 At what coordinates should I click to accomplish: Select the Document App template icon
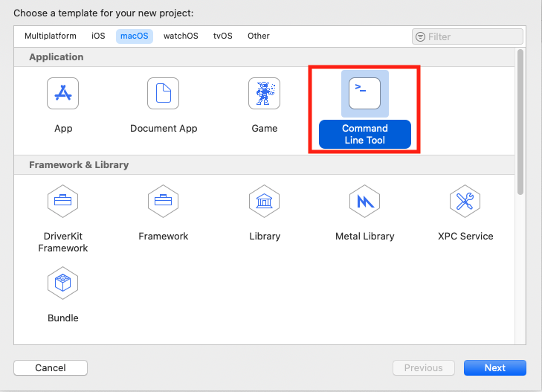point(163,93)
